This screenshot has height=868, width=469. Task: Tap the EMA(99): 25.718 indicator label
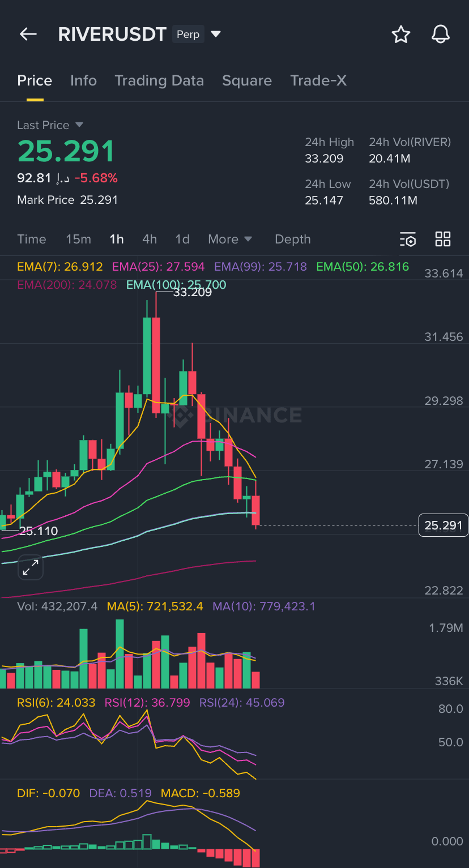coord(261,267)
